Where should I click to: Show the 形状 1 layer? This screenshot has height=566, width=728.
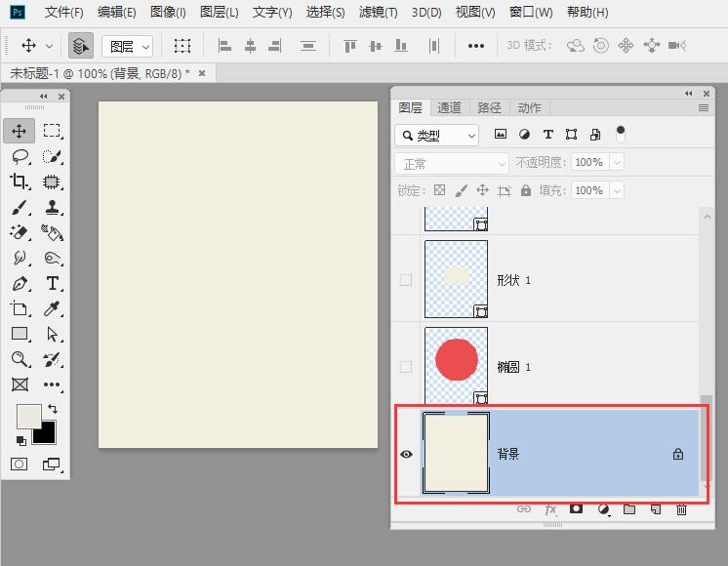point(406,279)
